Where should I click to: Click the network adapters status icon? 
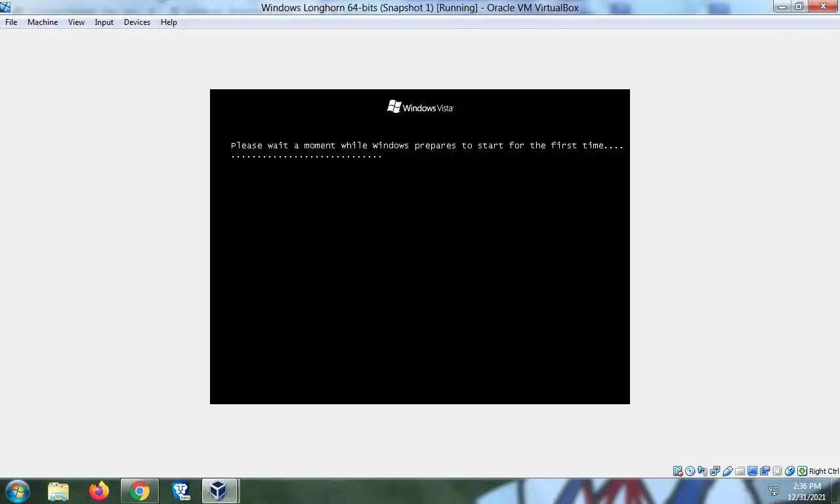(x=715, y=471)
